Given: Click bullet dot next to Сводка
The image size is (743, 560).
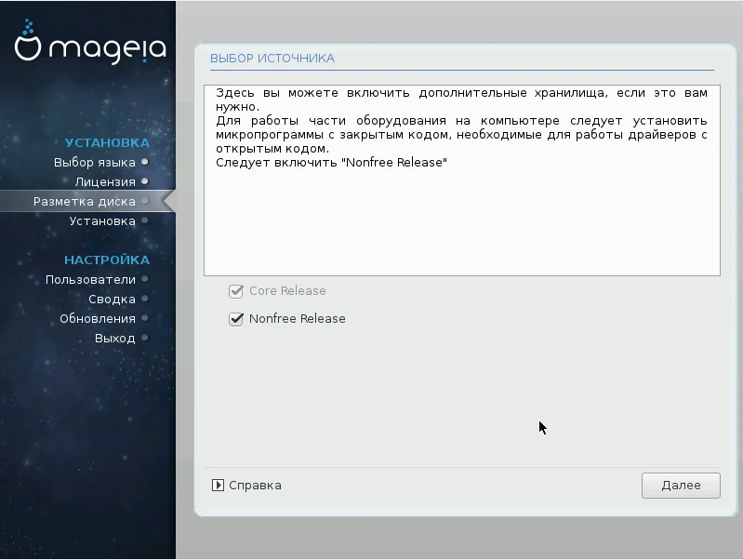Looking at the screenshot, I should [x=145, y=299].
